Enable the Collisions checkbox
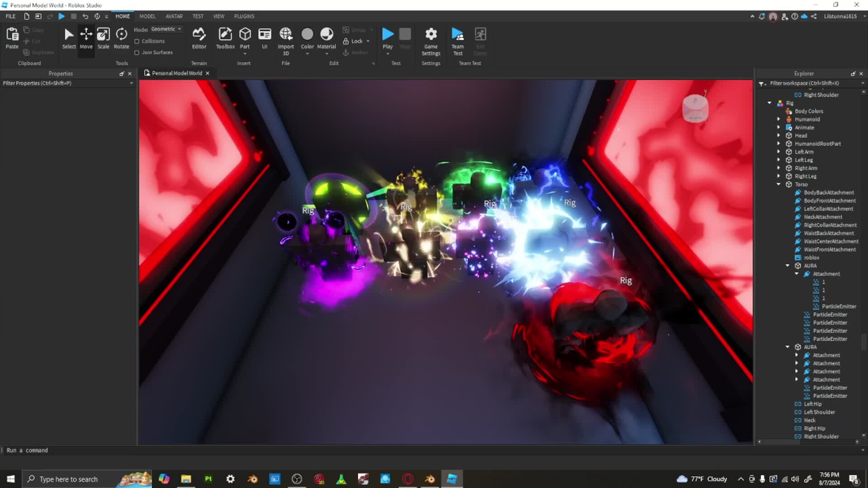The image size is (868, 488). click(137, 41)
